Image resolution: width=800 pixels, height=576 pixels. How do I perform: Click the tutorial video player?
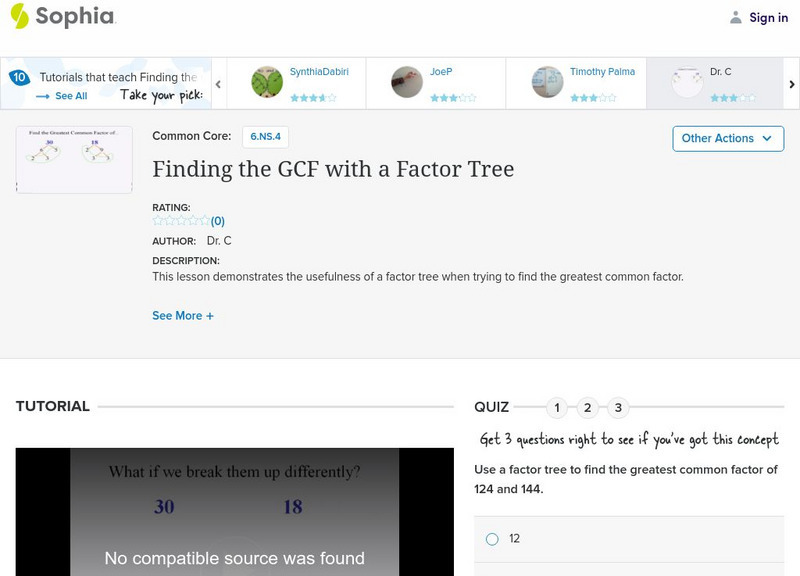(234, 511)
